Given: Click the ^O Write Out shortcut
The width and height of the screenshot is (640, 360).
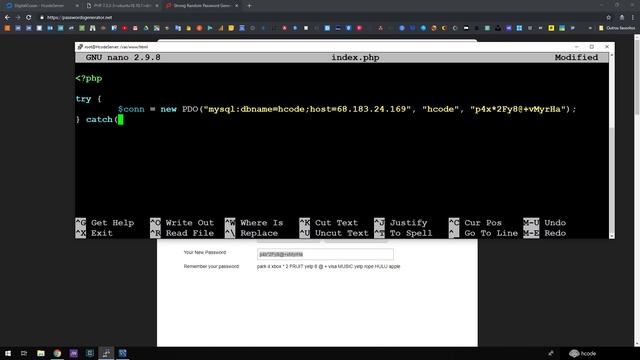Looking at the screenshot, I should click(182, 223).
